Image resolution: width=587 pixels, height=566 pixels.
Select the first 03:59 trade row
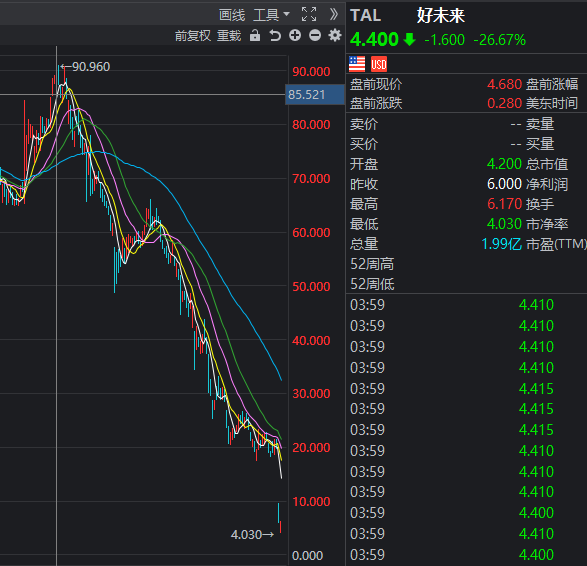[x=466, y=305]
